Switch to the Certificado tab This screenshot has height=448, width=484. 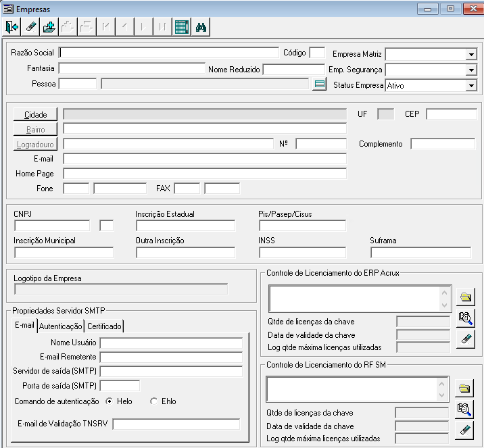(x=104, y=326)
